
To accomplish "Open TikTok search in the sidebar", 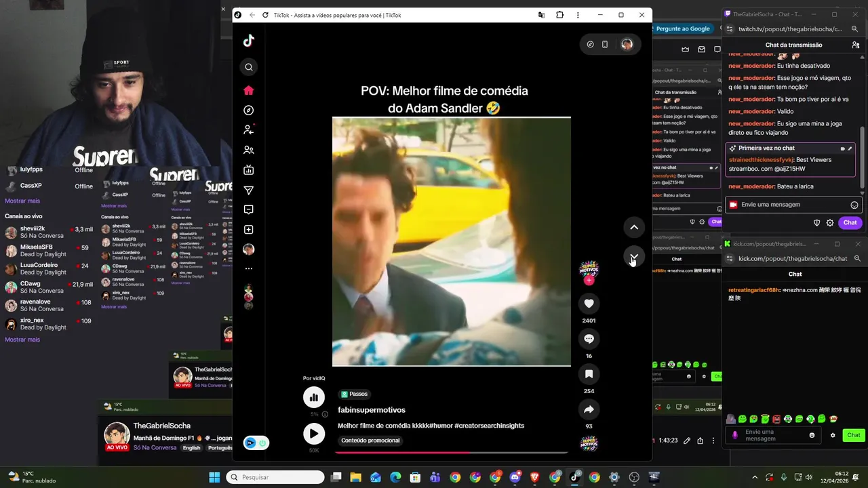I will coord(249,67).
